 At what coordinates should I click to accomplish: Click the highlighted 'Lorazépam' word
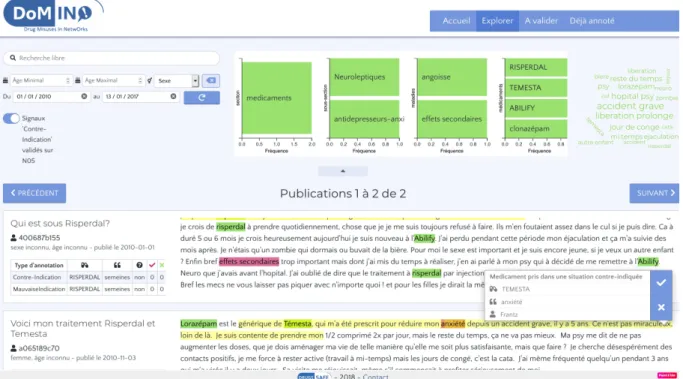[199, 324]
